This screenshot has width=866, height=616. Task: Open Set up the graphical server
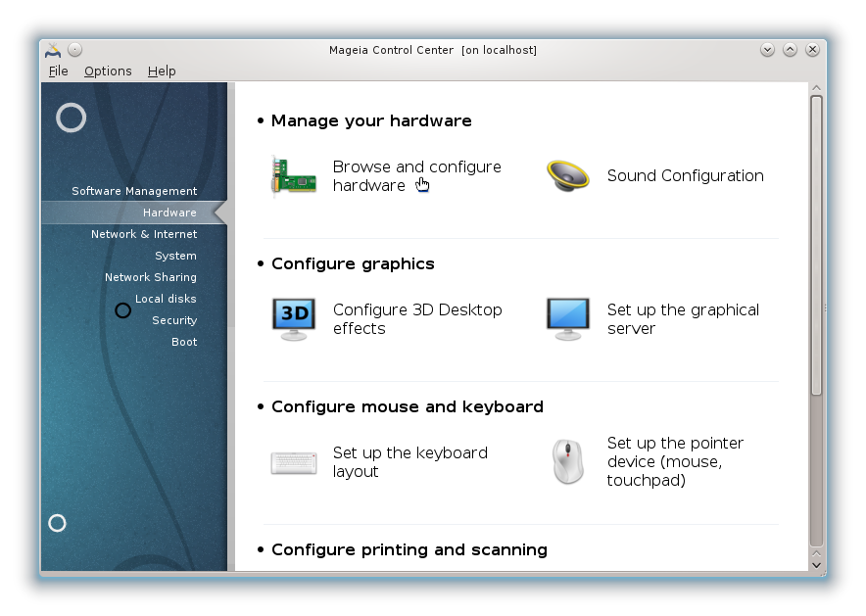point(683,319)
